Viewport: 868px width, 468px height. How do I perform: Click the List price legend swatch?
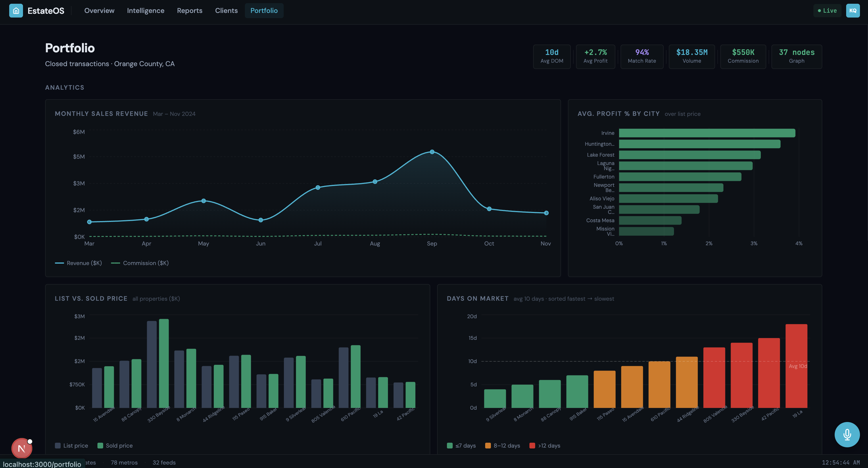[x=58, y=445]
